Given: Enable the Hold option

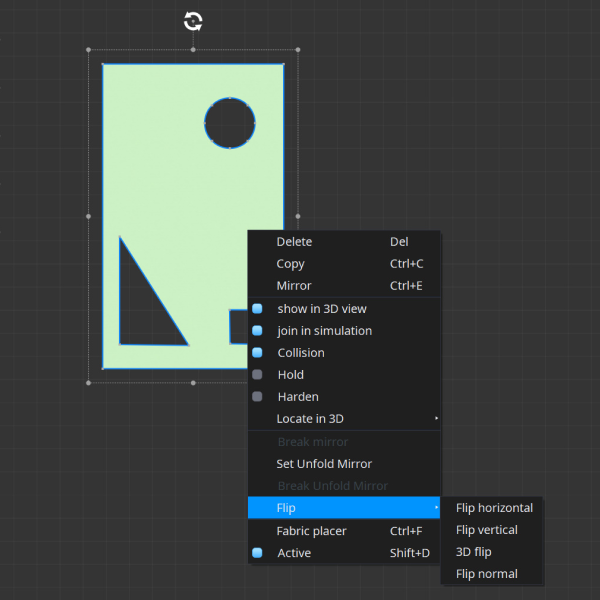Looking at the screenshot, I should [290, 375].
